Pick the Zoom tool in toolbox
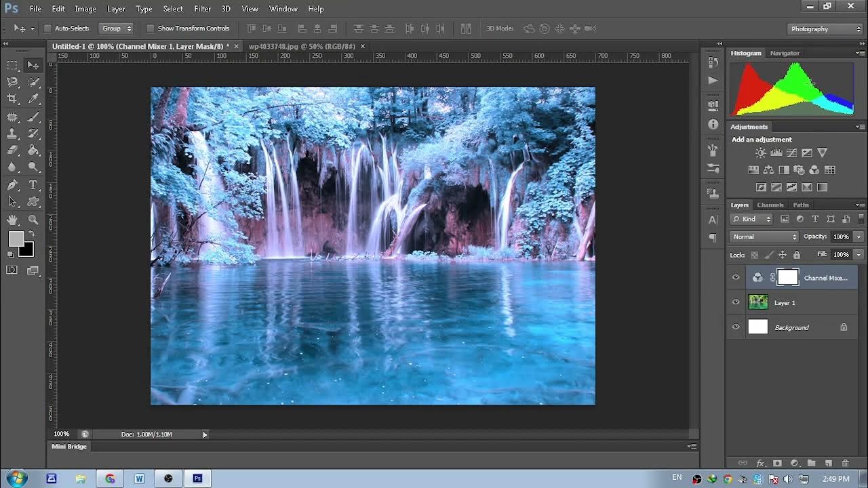 click(x=33, y=220)
